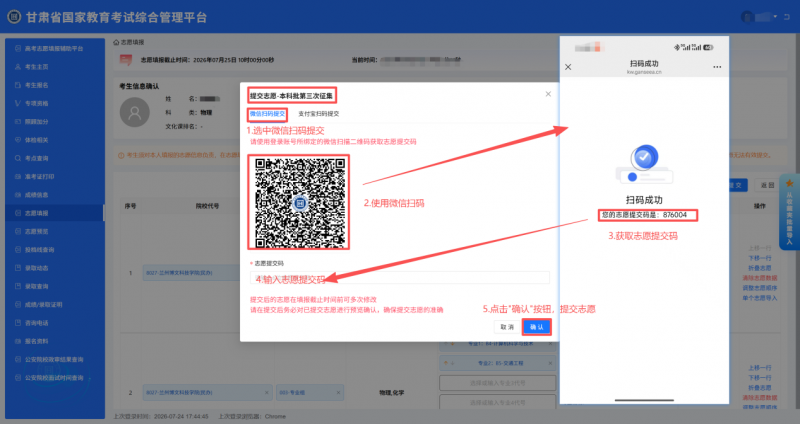Click the 照顾加分 sidebar icon
This screenshot has width=800, height=424.
[x=18, y=122]
